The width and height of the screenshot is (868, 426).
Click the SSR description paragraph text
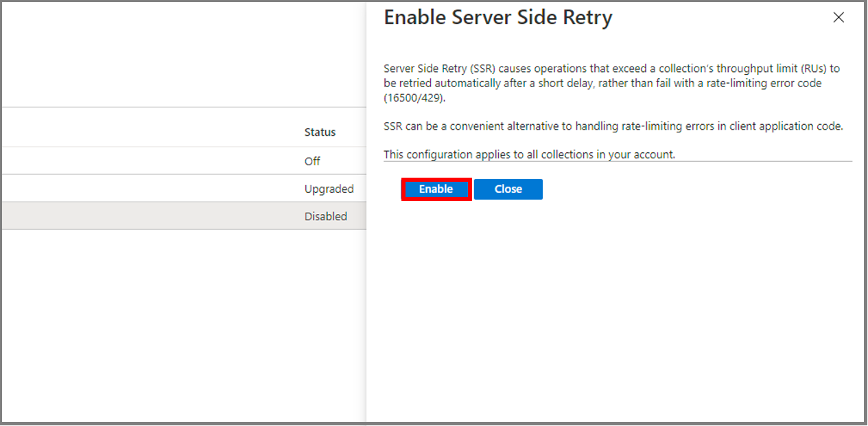tap(611, 82)
